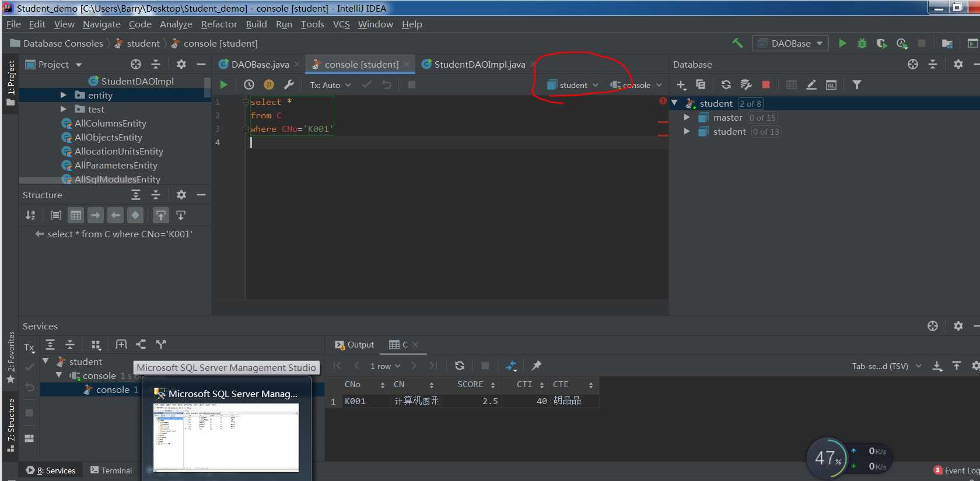Refresh the database tree in Database panel
Viewport: 980px width, 481px height.
click(x=726, y=85)
